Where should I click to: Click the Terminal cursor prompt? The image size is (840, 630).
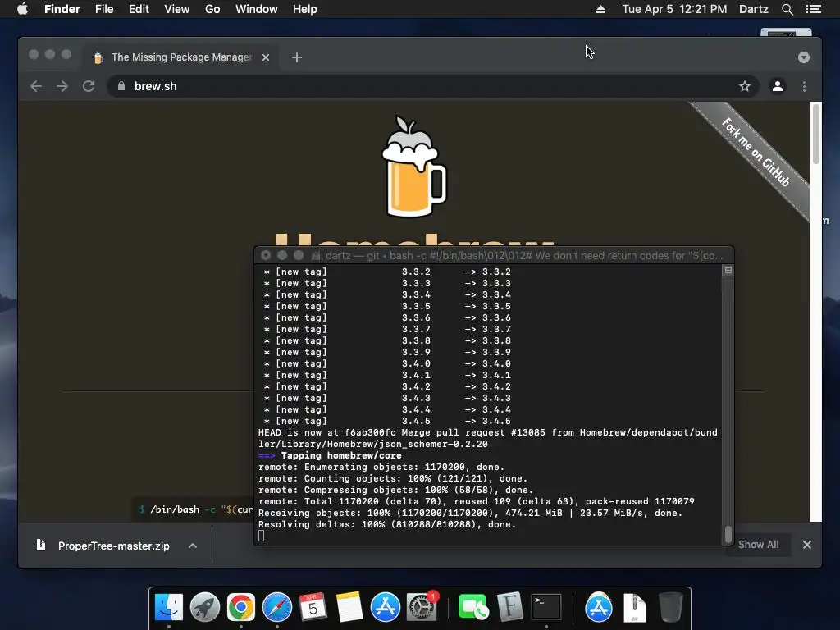(262, 536)
